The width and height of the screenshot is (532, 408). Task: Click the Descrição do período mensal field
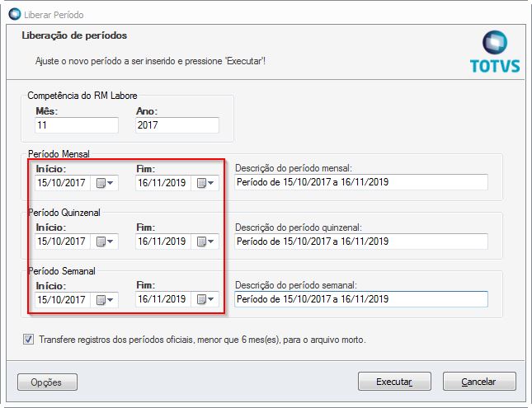pyautogui.click(x=361, y=182)
